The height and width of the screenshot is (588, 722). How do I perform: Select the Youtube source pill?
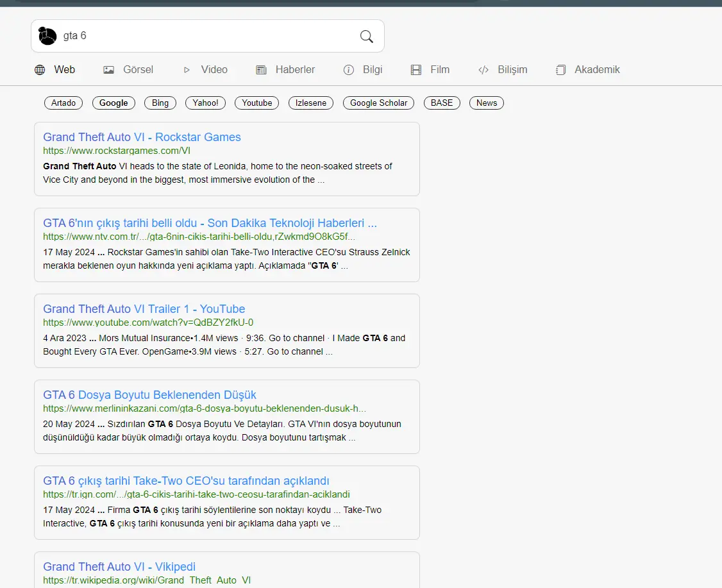tap(257, 103)
